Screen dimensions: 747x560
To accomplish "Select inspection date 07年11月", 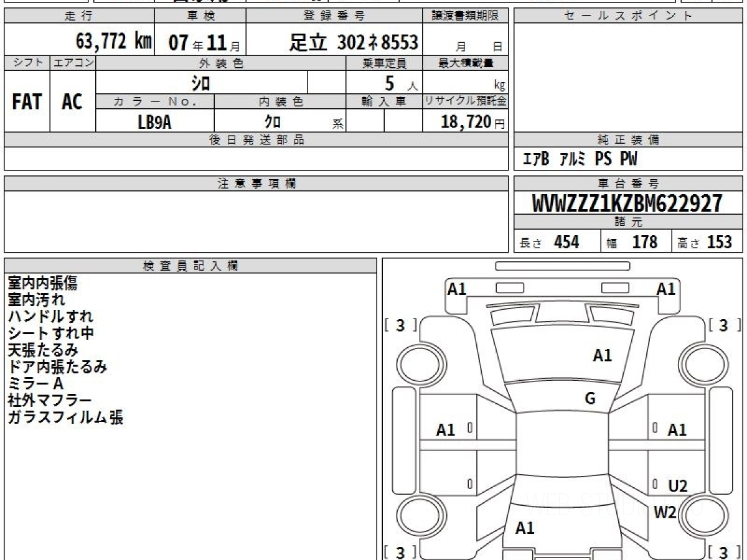I will pyautogui.click(x=205, y=43).
